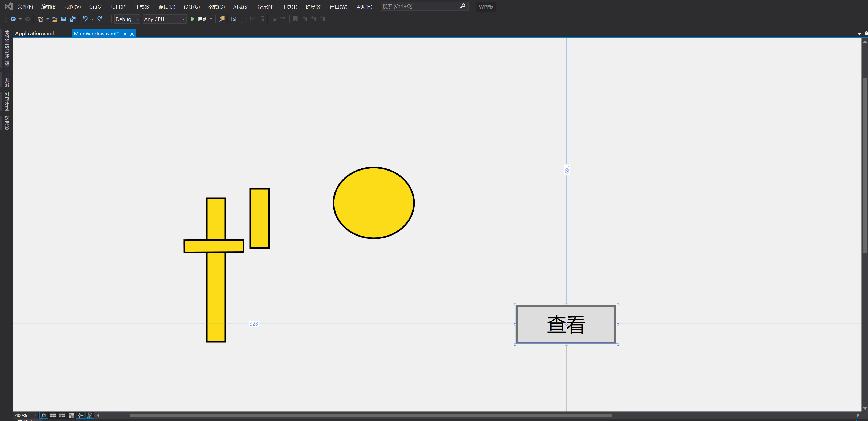This screenshot has height=421, width=868.
Task: Click the live preview window icon
Action: click(234, 19)
